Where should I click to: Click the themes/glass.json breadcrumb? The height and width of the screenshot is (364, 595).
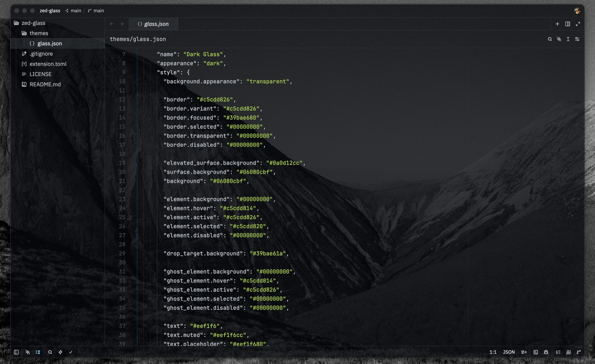pyautogui.click(x=138, y=39)
